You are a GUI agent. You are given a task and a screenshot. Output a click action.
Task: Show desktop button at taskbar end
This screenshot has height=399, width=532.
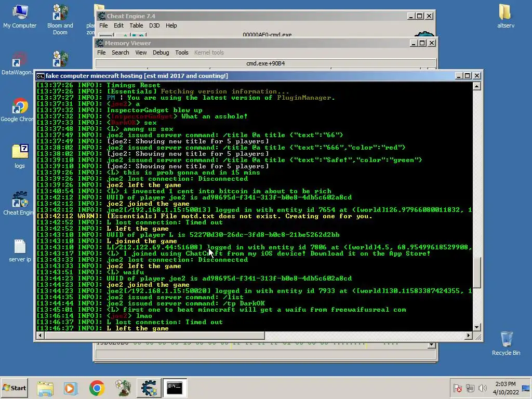pyautogui.click(x=526, y=388)
